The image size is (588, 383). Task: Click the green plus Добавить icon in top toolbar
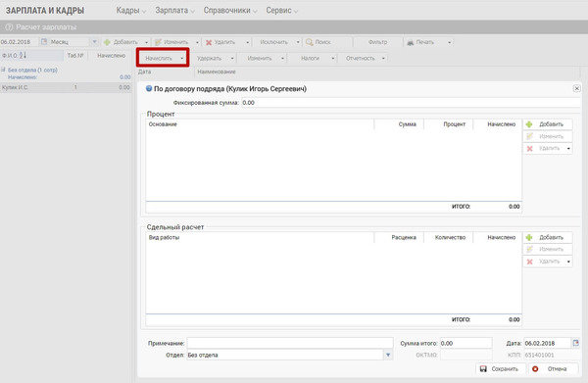pos(107,42)
